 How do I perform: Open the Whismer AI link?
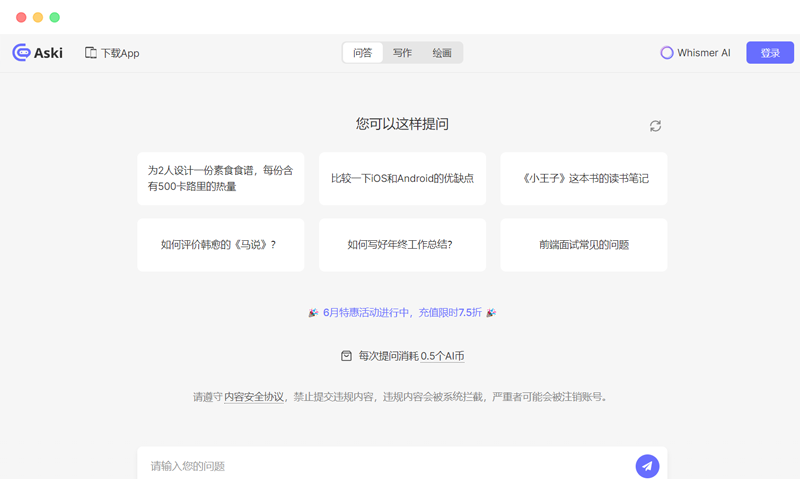click(695, 53)
